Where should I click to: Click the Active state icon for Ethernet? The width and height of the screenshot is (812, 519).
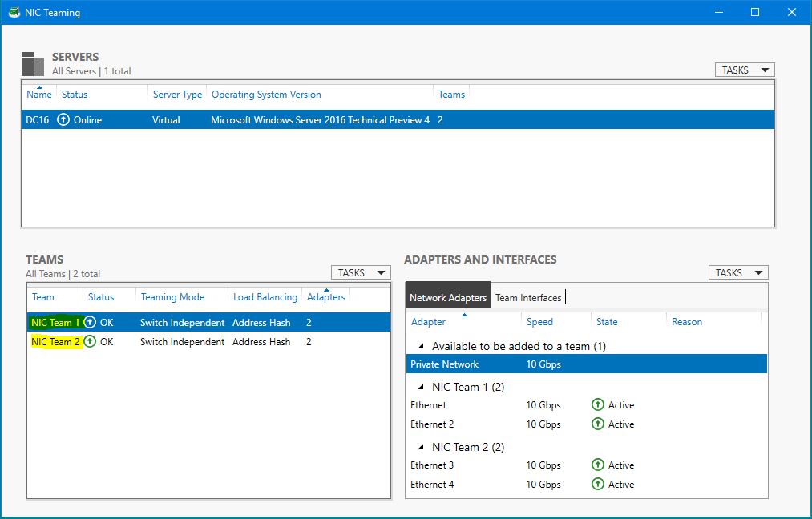(x=598, y=404)
